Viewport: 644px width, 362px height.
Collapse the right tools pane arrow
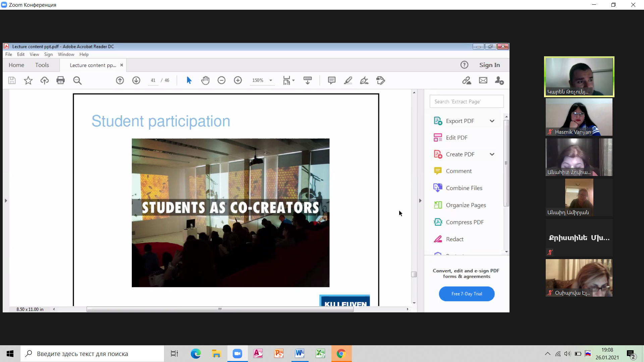(420, 201)
